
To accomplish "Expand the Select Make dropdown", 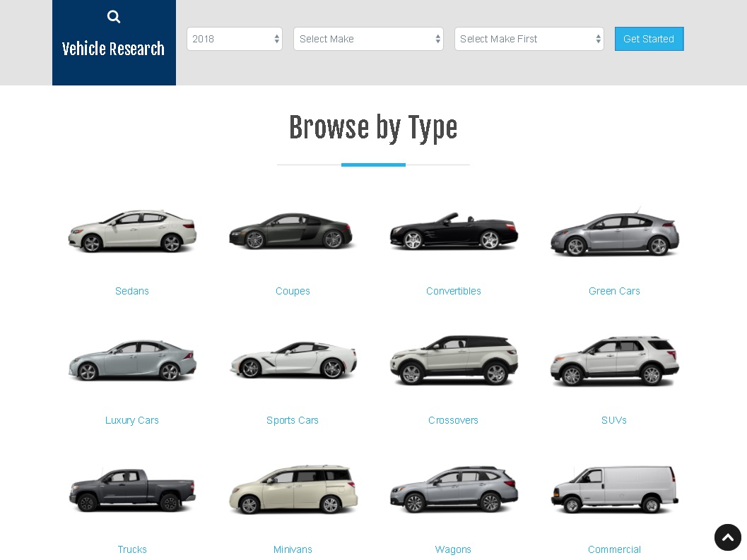I will pyautogui.click(x=368, y=39).
